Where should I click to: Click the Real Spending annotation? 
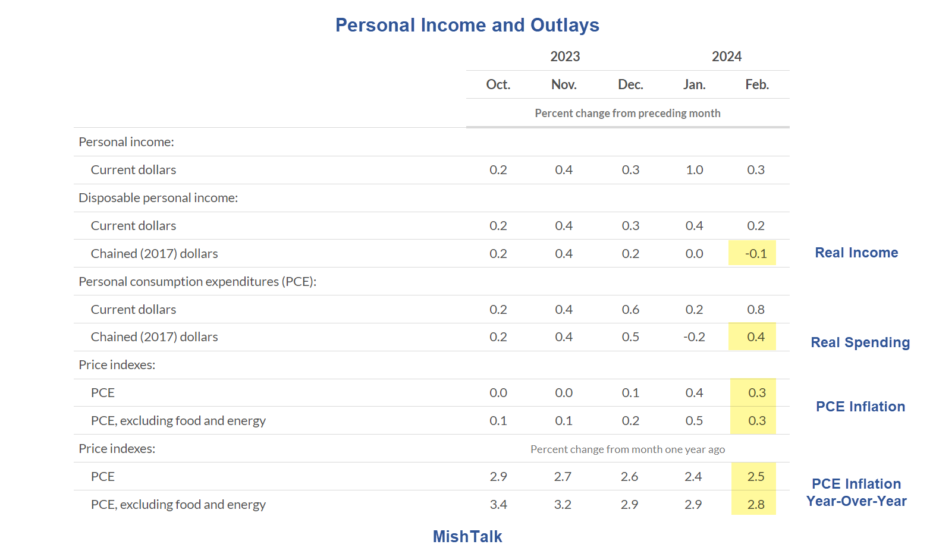pyautogui.click(x=860, y=342)
